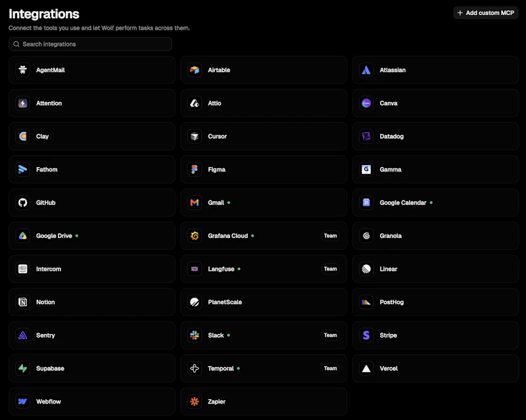Click the green connected dot beside Gmail

tap(229, 202)
